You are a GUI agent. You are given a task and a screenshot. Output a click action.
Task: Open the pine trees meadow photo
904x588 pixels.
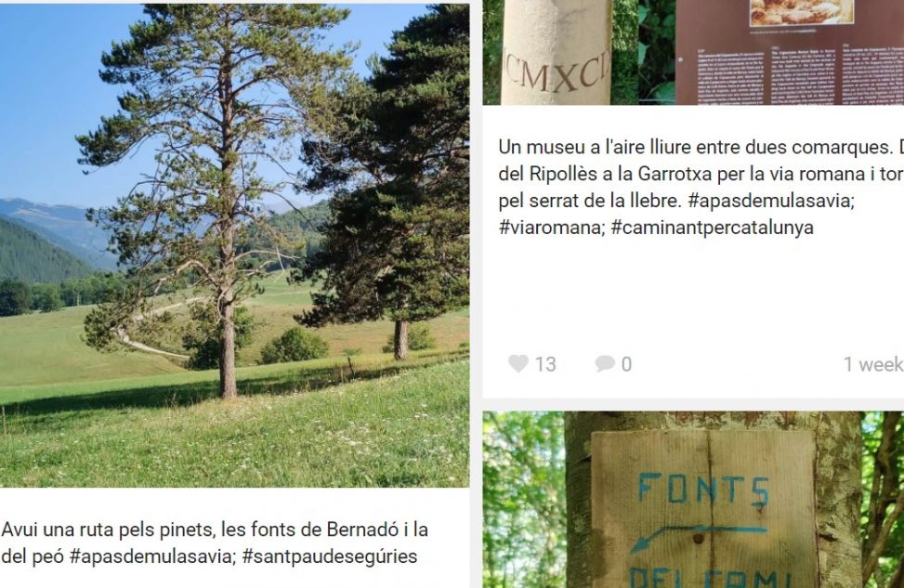click(235, 245)
